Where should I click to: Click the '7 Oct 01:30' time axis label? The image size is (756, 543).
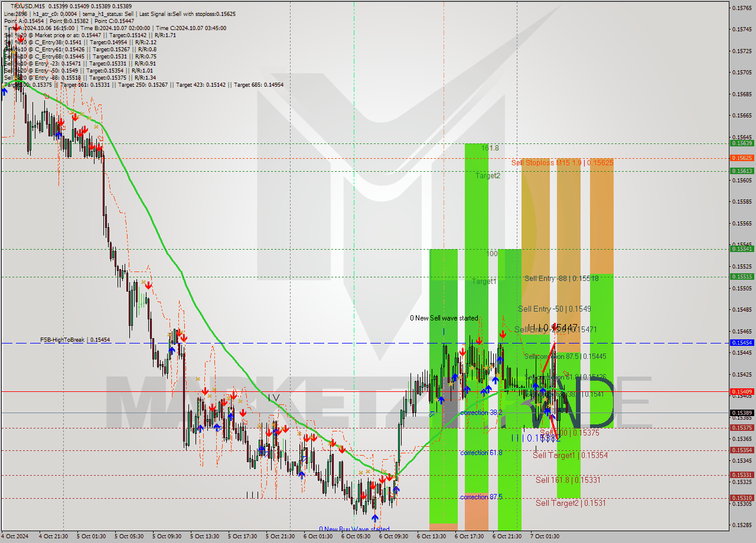click(545, 537)
